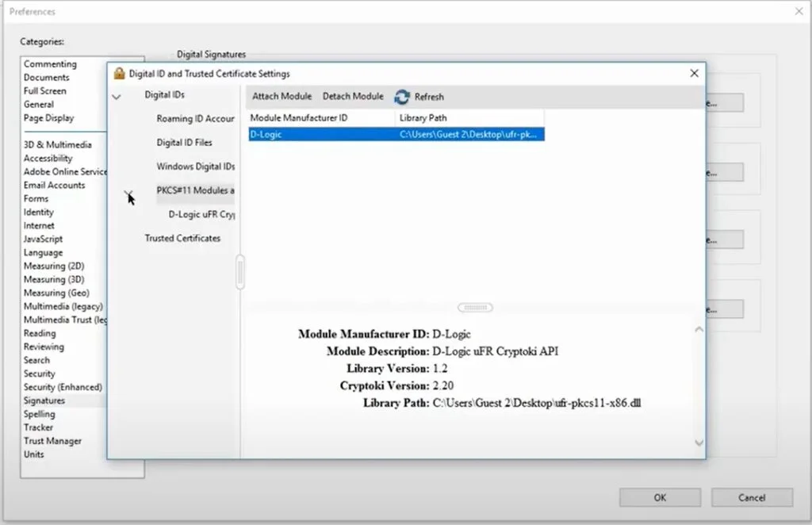Click the library path cell of D-Logic row
The height and width of the screenshot is (525, 812).
click(x=468, y=135)
